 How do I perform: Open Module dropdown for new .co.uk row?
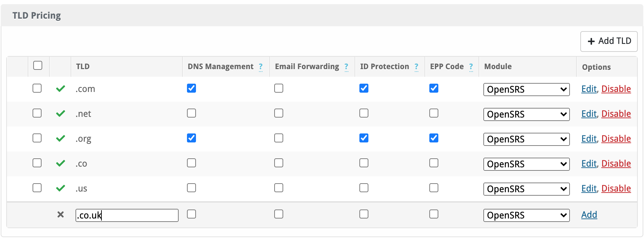526,215
